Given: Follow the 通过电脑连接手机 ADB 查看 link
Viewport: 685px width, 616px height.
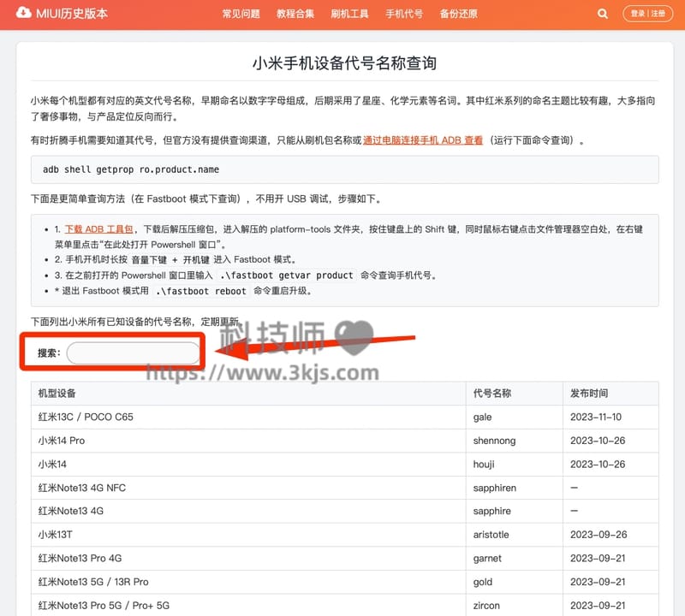Looking at the screenshot, I should click(x=422, y=140).
